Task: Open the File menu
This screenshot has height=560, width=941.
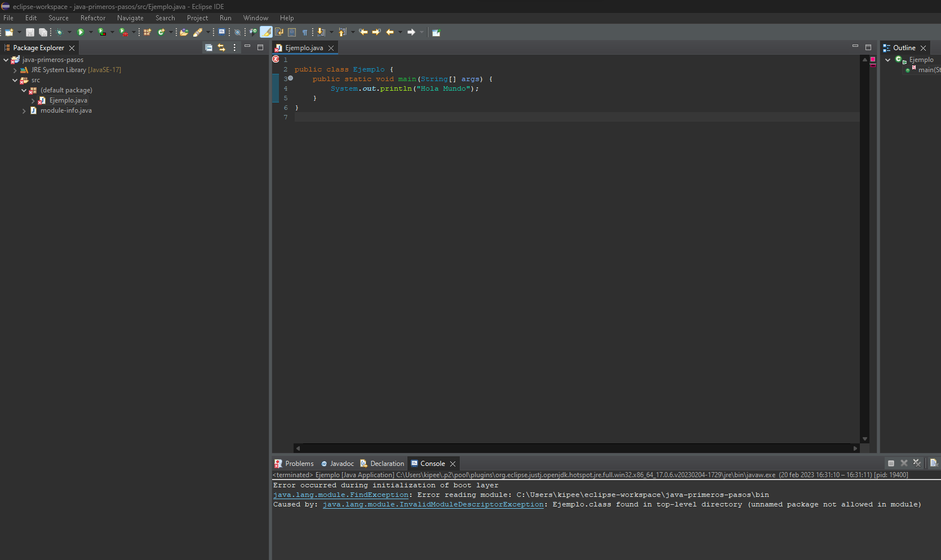Action: [8, 18]
